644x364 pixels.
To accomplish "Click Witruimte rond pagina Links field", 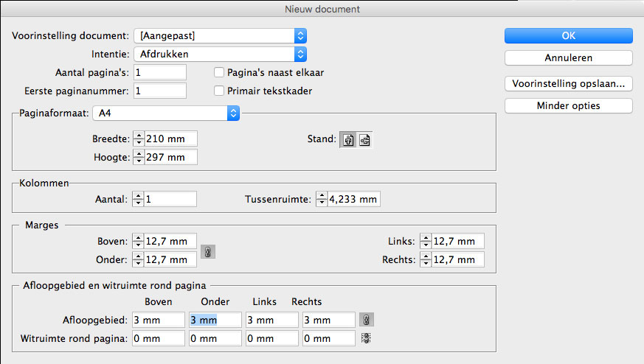I will 272,338.
